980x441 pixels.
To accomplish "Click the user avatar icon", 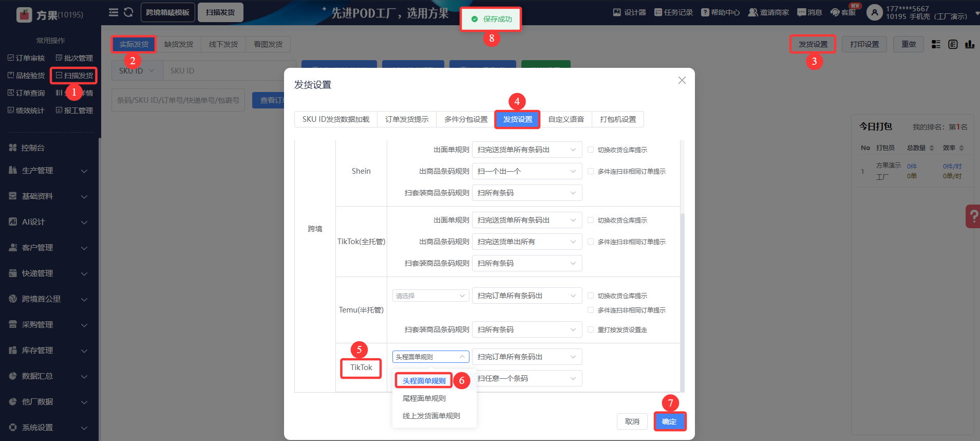I will coord(874,12).
